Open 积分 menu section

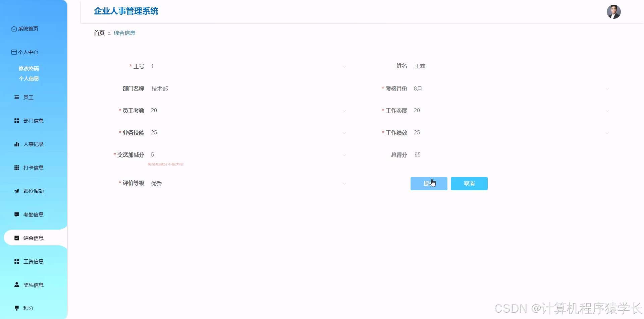(x=28, y=308)
